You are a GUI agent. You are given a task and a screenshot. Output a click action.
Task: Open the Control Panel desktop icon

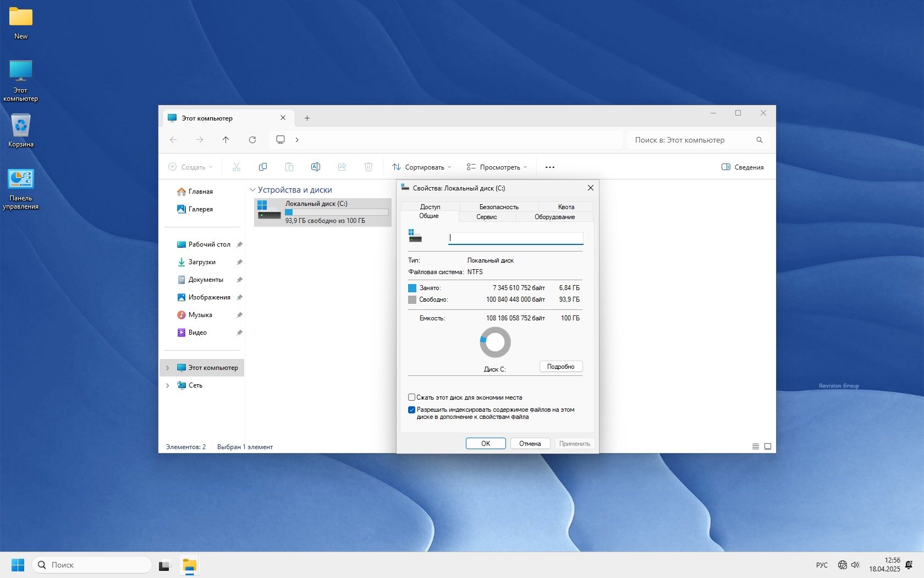click(x=21, y=179)
